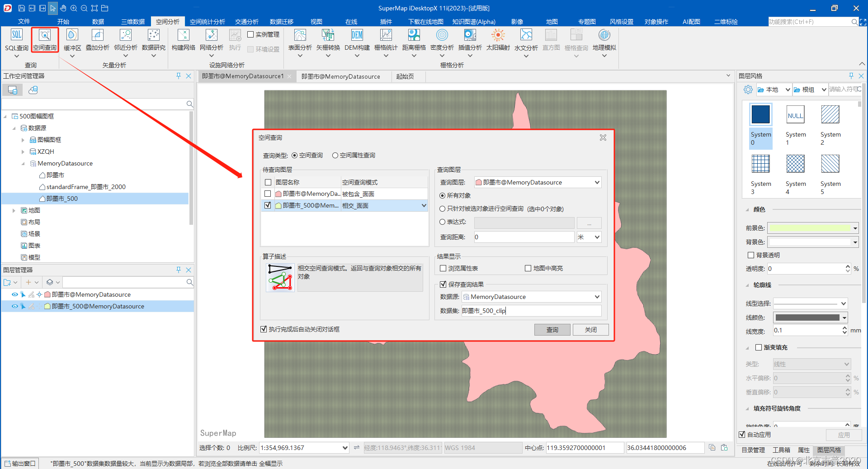
Task: Open the 本地 symbol library dropdown
Action: (774, 90)
